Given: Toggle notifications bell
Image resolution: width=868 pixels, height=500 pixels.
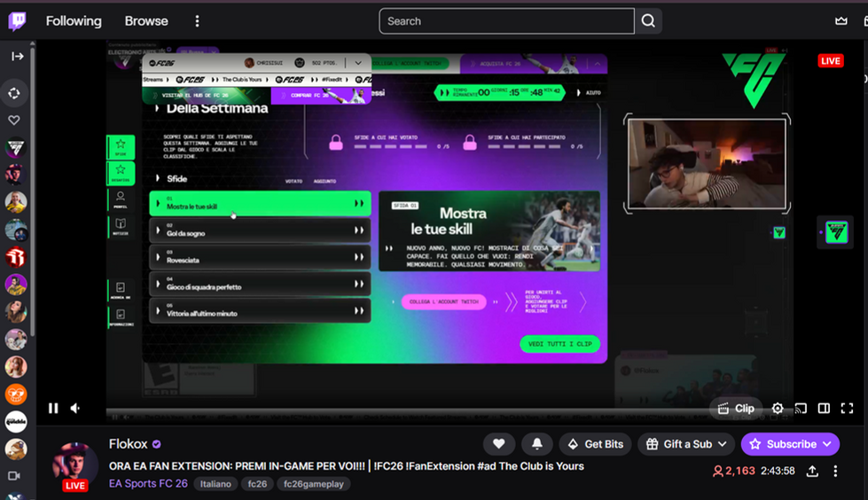Looking at the screenshot, I should click(x=537, y=444).
